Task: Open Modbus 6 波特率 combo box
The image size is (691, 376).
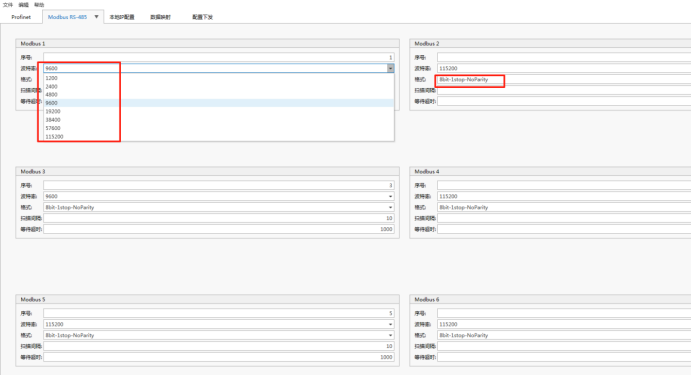Action: pyautogui.click(x=564, y=324)
